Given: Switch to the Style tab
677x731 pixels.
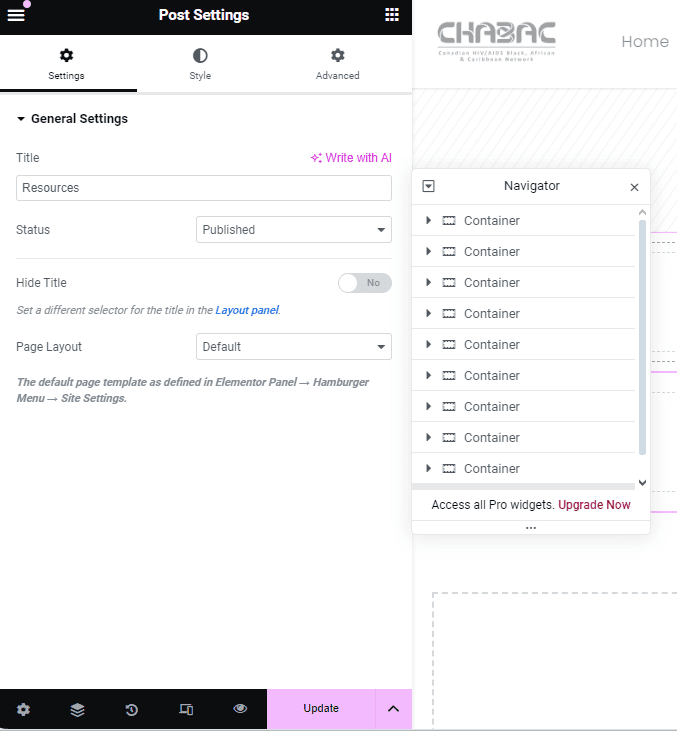Looking at the screenshot, I should (200, 65).
